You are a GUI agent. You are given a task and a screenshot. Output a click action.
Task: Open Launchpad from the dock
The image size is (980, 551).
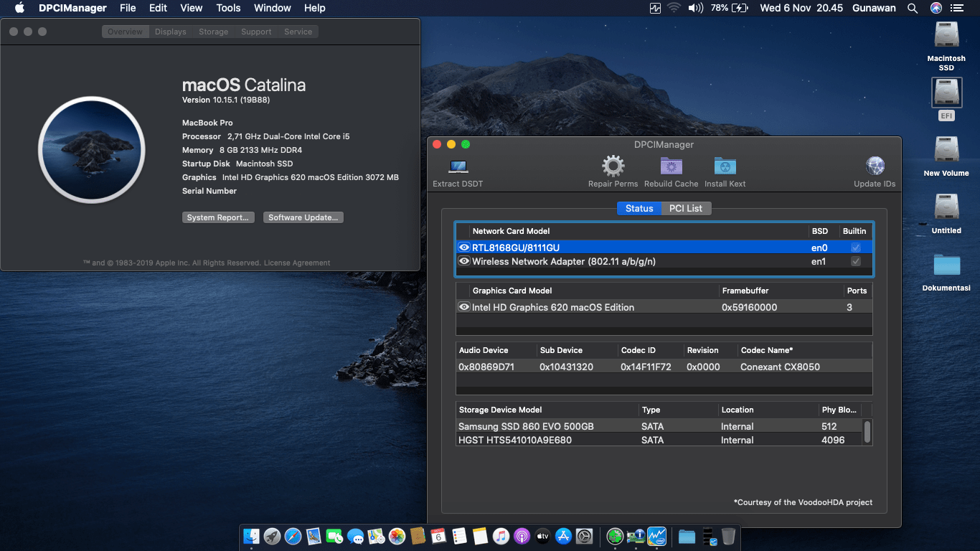[x=273, y=536]
